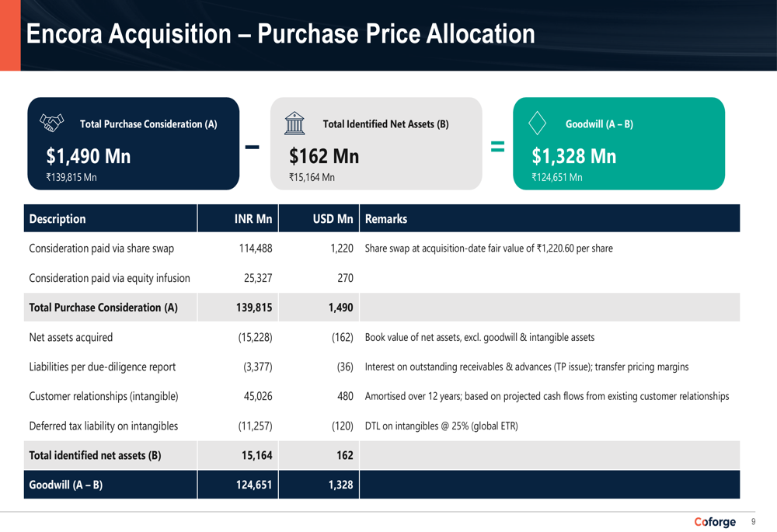
Task: Click the USD value 1,220
Action: (342, 249)
